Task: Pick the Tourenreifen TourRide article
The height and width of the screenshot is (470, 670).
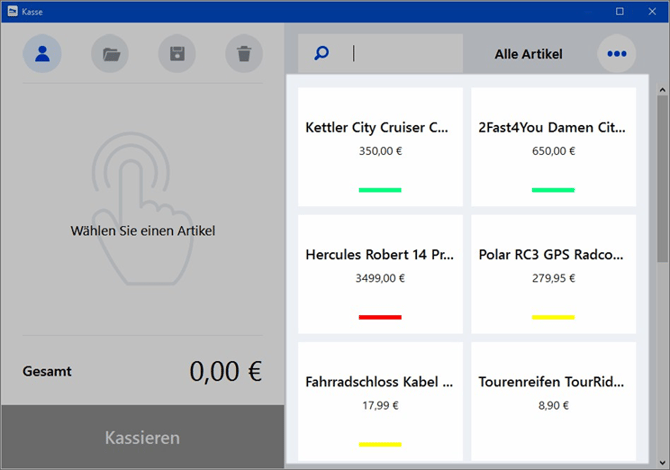Action: pos(553,400)
